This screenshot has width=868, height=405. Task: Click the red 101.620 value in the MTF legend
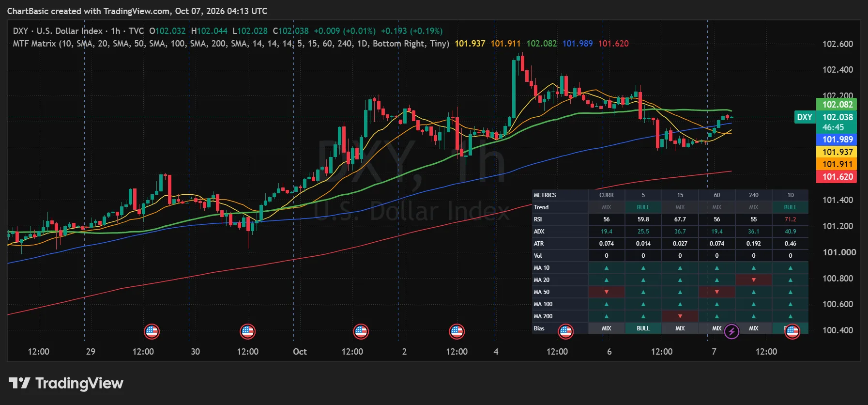pos(613,44)
